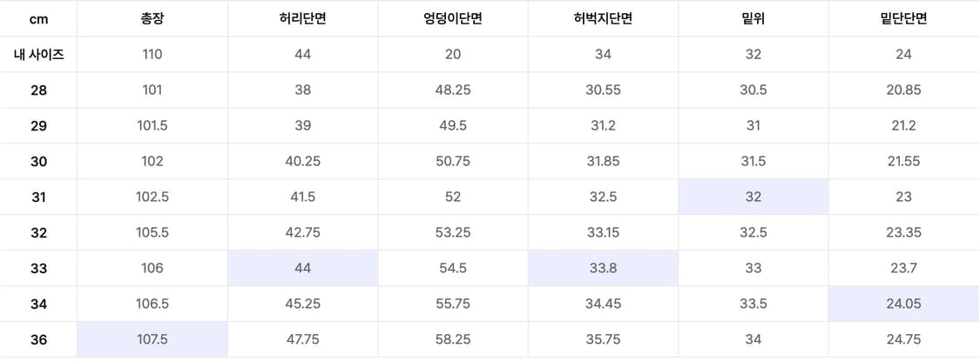
Task: Click highlighted 107.5 총장 cell for size 36
Action: pos(152,339)
